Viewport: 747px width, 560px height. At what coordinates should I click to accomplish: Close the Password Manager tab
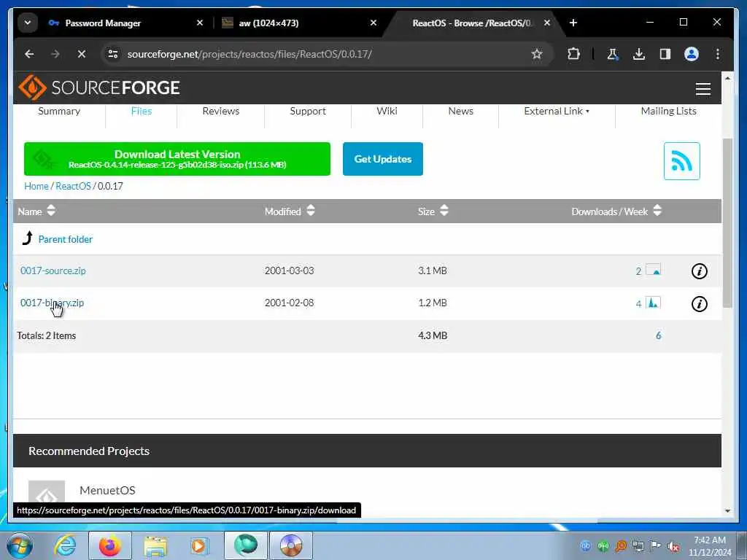tap(200, 23)
